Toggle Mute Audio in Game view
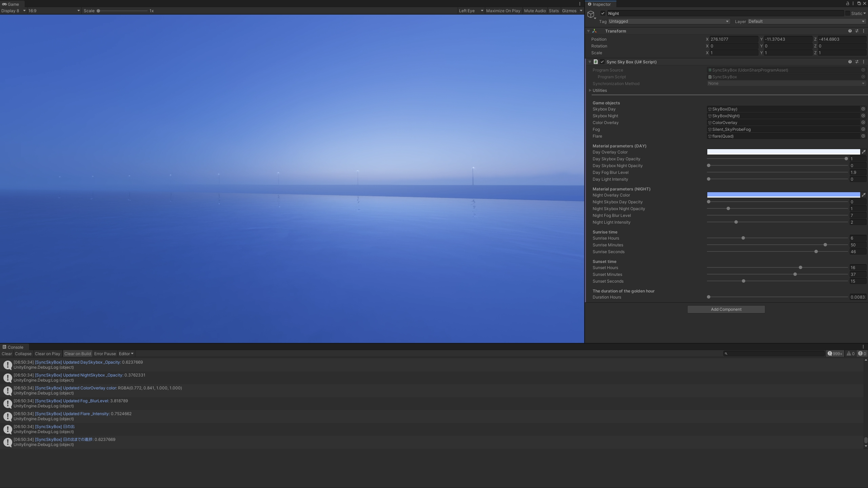Screen dimensions: 868x488 tap(535, 11)
